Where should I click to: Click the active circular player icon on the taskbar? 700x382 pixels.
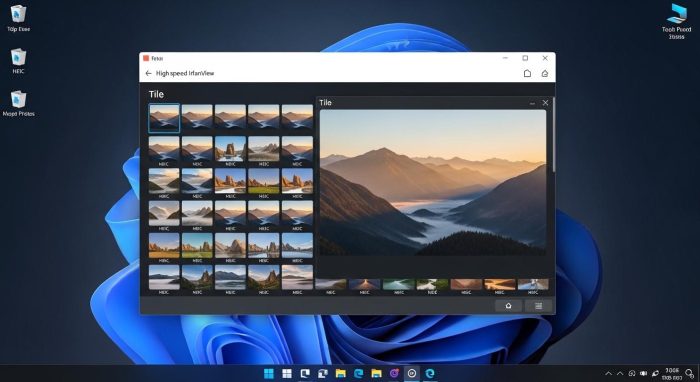(x=412, y=373)
